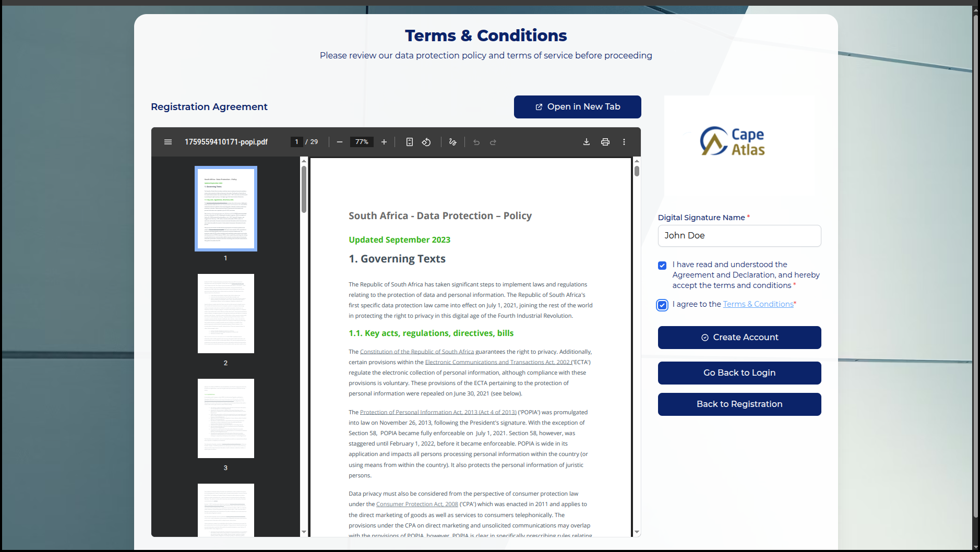The height and width of the screenshot is (552, 980).
Task: Toggle the PDF sidebar hamburger menu
Action: 168,142
